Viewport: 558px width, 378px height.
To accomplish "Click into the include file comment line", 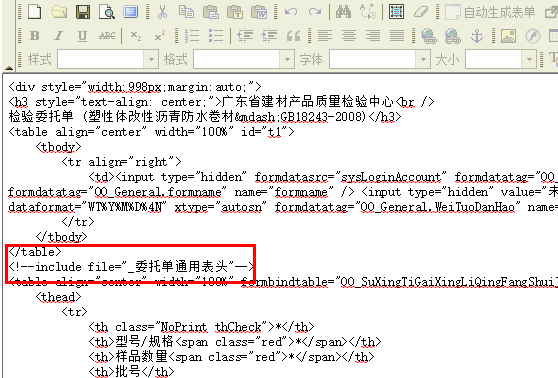I will [x=131, y=267].
